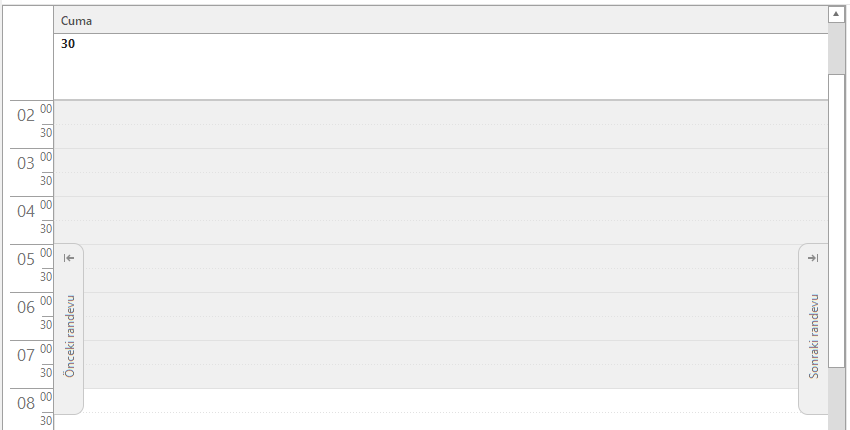Screen dimensions: 850x430
Task: Select the 07:30 time slot
Action: [x=441, y=376]
